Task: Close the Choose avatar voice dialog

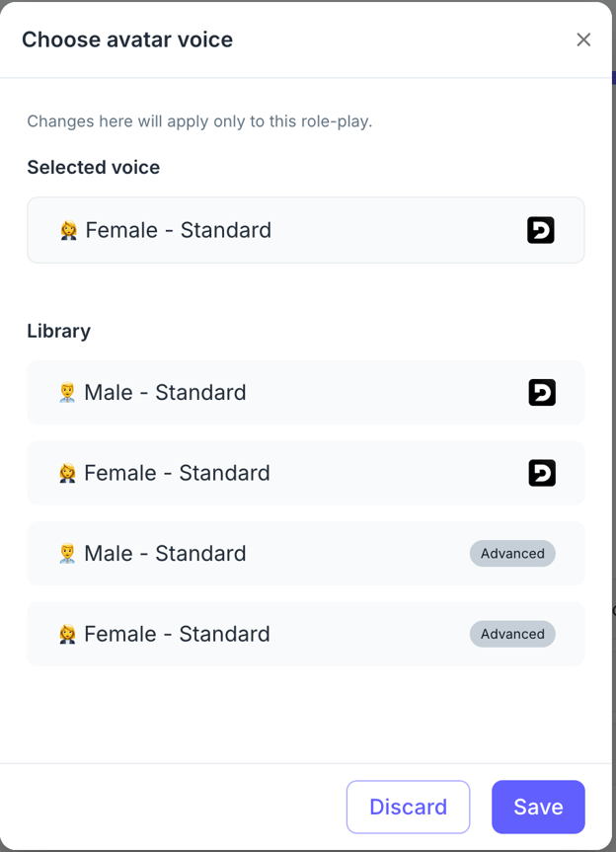Action: (583, 39)
